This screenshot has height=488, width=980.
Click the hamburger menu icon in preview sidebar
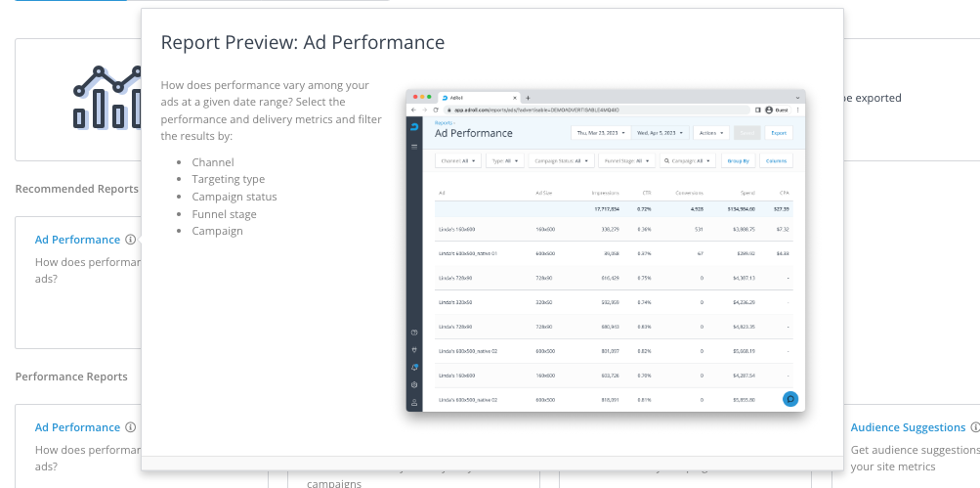point(414,146)
